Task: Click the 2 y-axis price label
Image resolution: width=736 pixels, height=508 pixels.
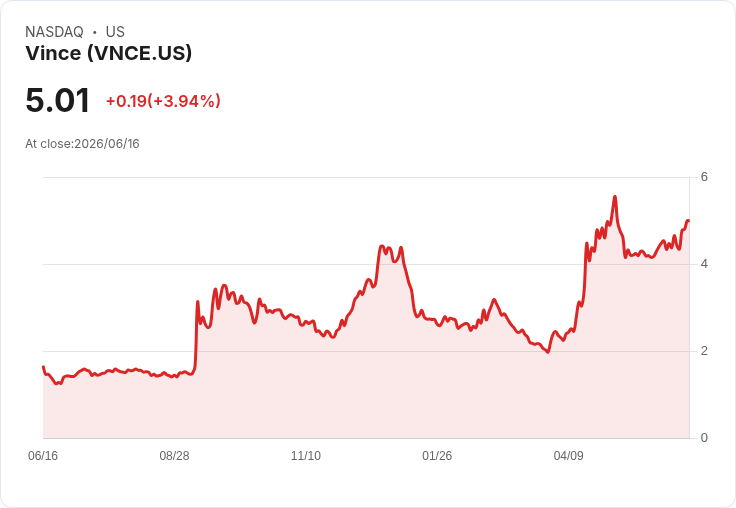Action: (704, 351)
